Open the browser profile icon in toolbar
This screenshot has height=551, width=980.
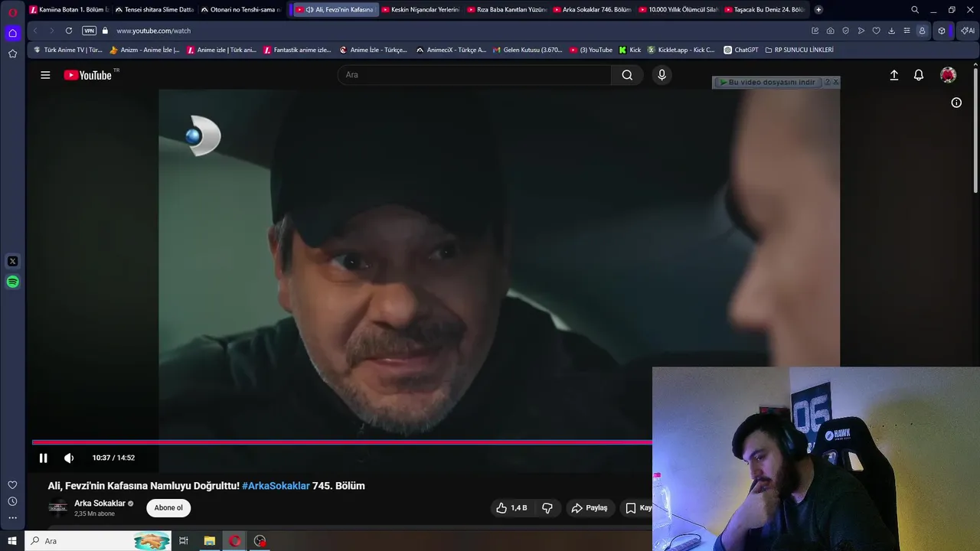(x=922, y=31)
